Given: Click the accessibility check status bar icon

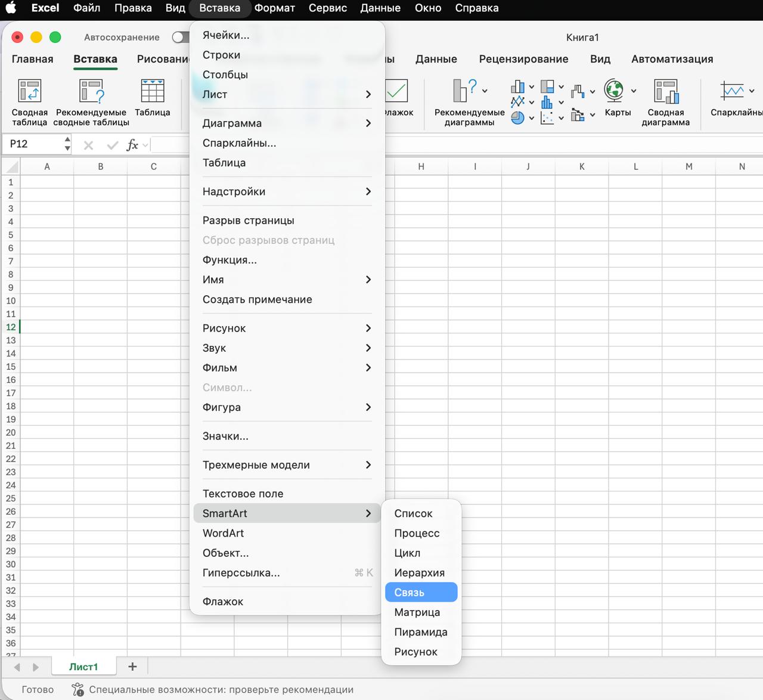Looking at the screenshot, I should click(77, 690).
